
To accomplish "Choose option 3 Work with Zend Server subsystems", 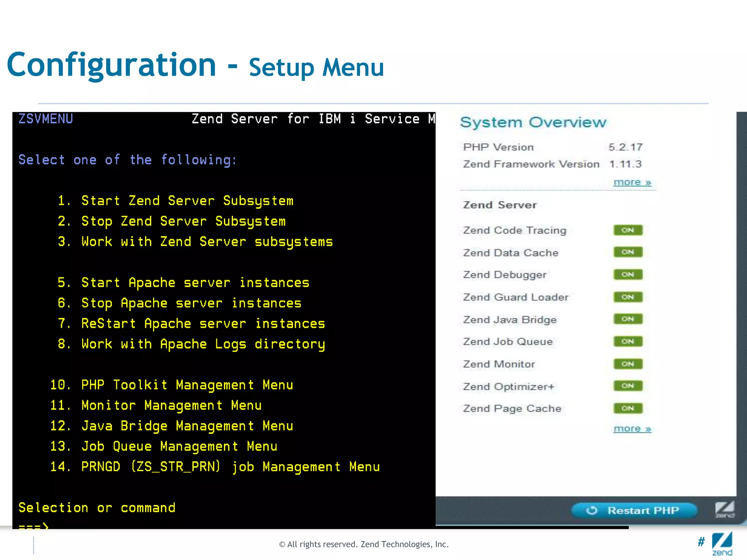I will [195, 242].
